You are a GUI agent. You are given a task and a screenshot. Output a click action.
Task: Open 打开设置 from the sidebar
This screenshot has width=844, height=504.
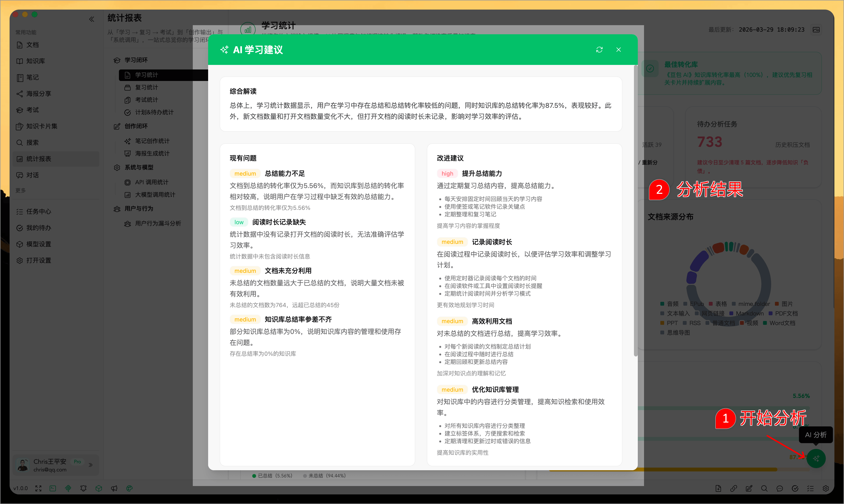coord(38,260)
